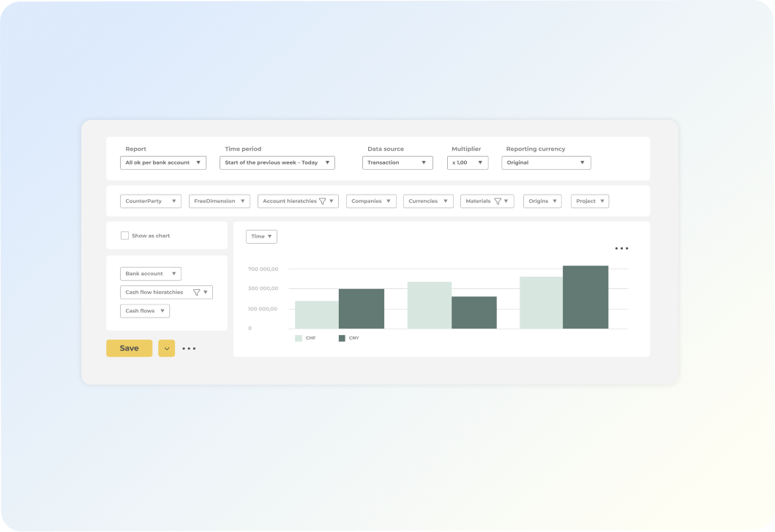Image resolution: width=775 pixels, height=532 pixels.
Task: Click the Account hierarchies filter funnel icon
Action: point(323,201)
